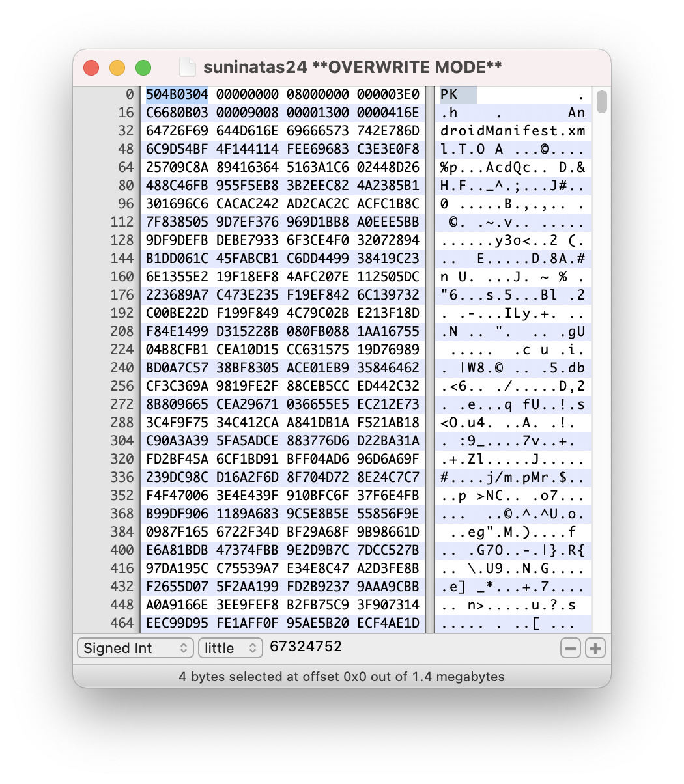
Task: Zoom the suninatas24 window with green button
Action: (143, 67)
